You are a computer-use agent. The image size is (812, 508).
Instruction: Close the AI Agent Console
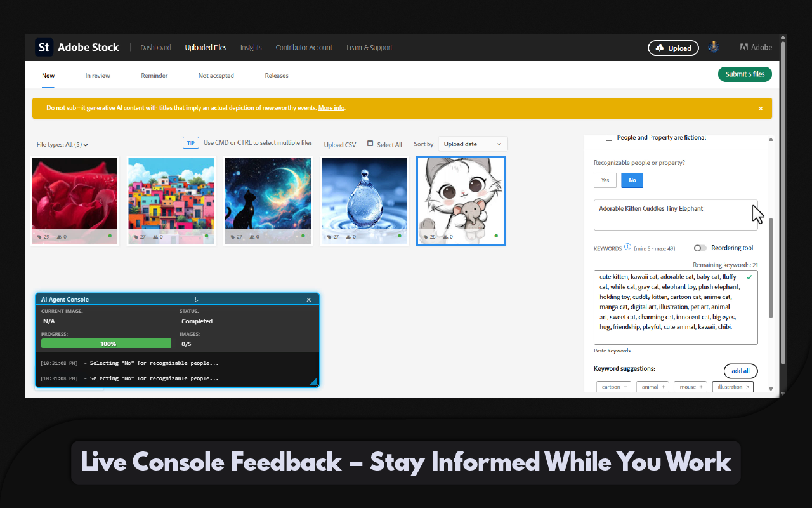tap(309, 300)
